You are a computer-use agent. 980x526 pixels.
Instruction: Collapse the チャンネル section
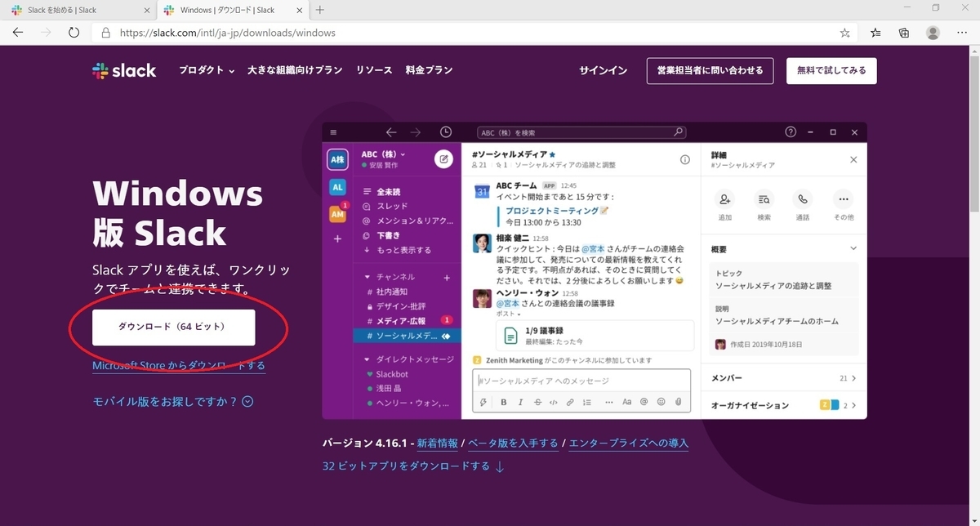point(367,277)
